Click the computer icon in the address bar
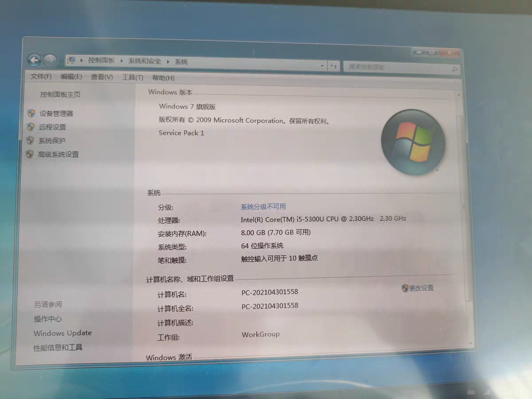This screenshot has height=399, width=532. pyautogui.click(x=72, y=60)
